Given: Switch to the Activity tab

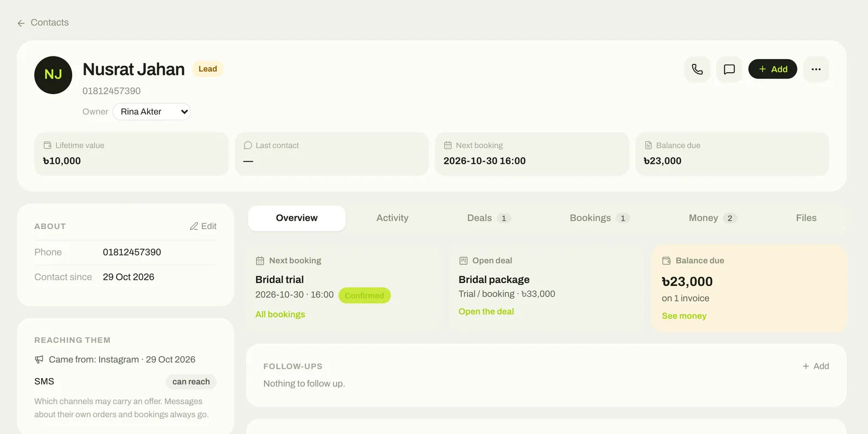Looking at the screenshot, I should click(x=392, y=218).
